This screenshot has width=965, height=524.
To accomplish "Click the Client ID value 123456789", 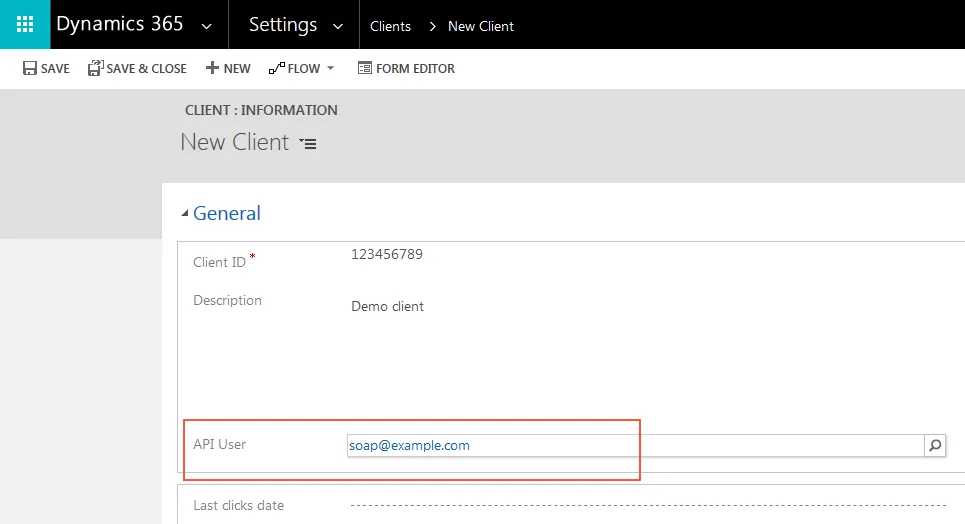I will tap(386, 254).
